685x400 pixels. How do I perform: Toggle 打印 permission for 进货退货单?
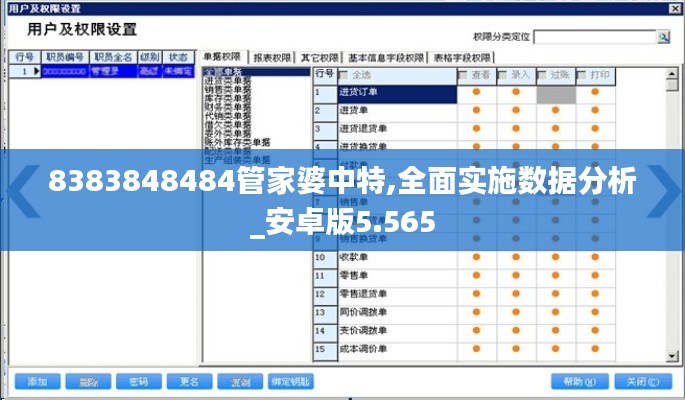[595, 128]
